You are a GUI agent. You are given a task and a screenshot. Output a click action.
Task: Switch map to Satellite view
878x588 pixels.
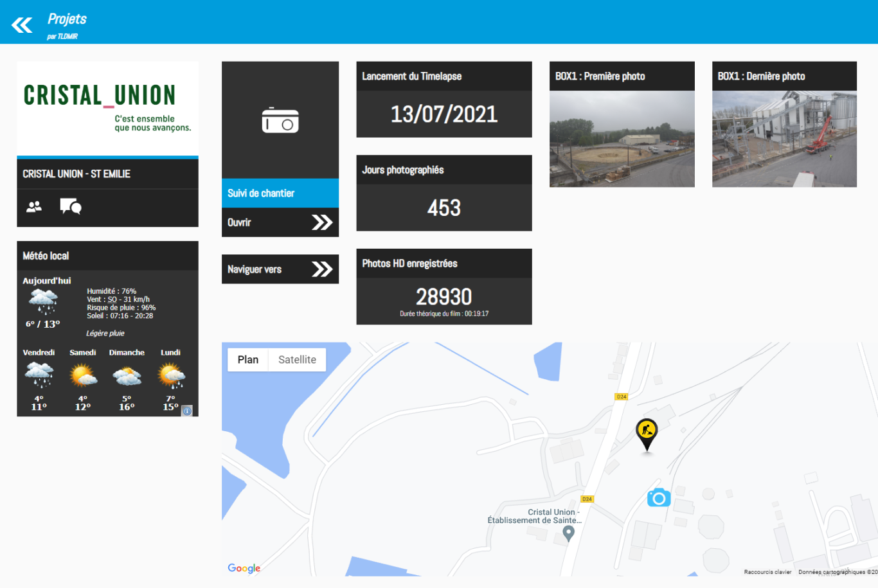point(297,360)
